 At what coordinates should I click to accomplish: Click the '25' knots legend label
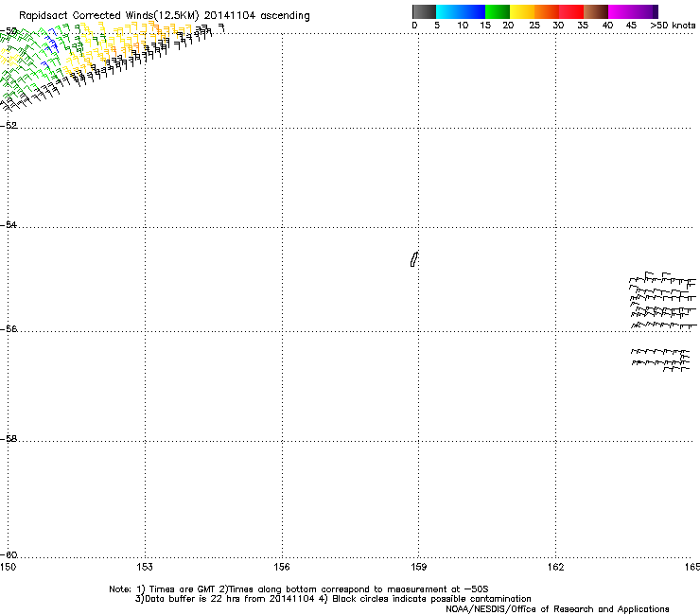pos(534,26)
